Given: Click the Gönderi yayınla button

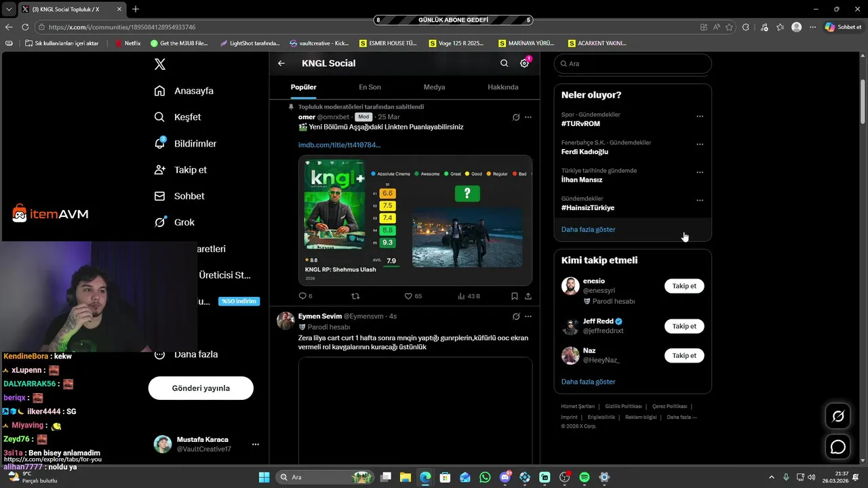Looking at the screenshot, I should [x=201, y=388].
